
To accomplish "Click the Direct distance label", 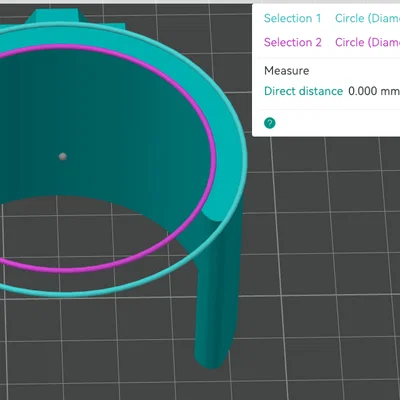I will 303,91.
